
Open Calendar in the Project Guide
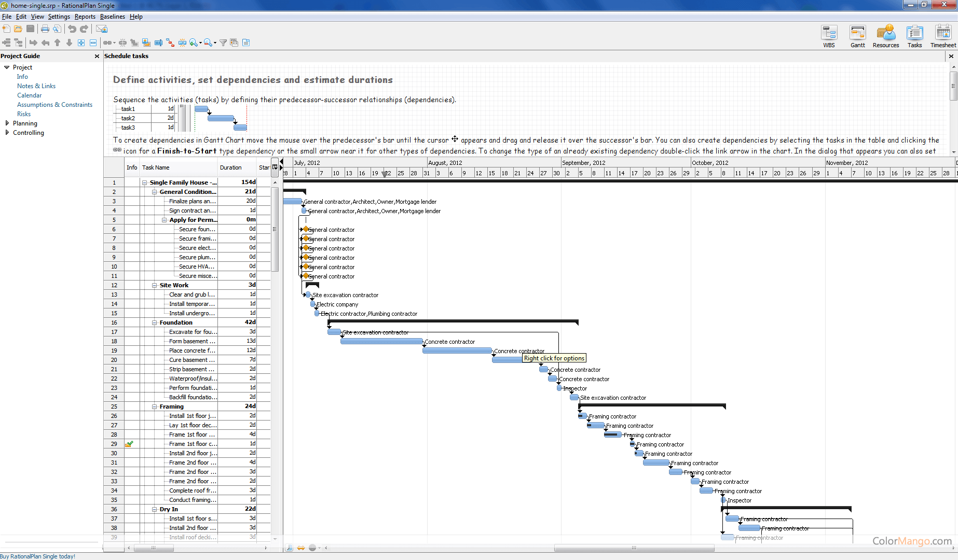coord(29,95)
